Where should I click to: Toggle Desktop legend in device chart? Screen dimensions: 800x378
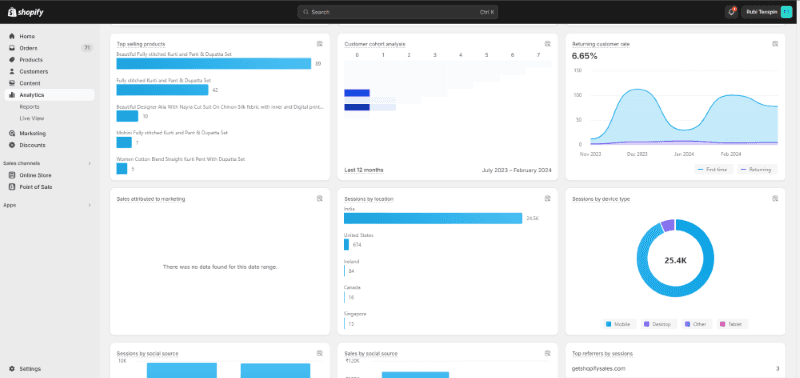click(x=659, y=324)
